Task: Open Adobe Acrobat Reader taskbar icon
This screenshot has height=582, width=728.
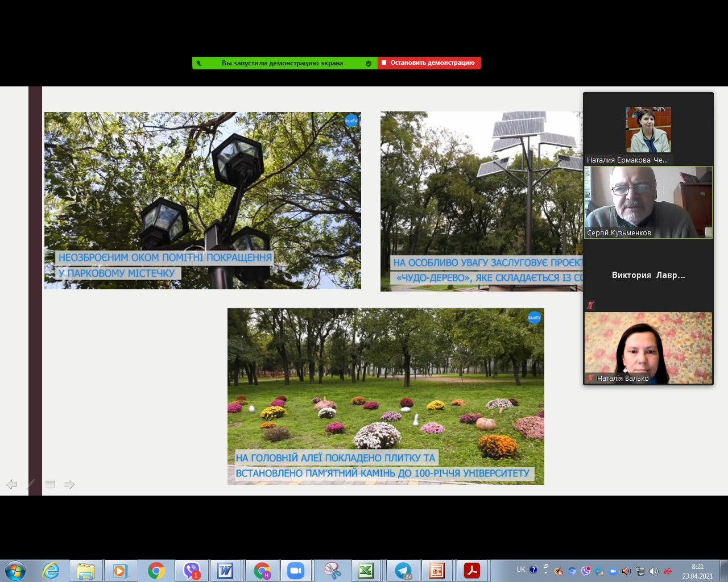Action: coord(472,570)
